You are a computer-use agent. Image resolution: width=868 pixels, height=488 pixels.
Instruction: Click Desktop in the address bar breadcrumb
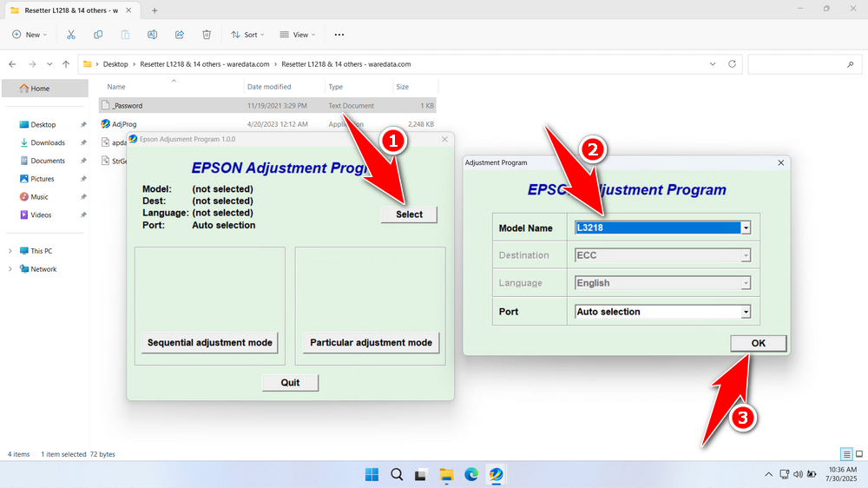[115, 64]
